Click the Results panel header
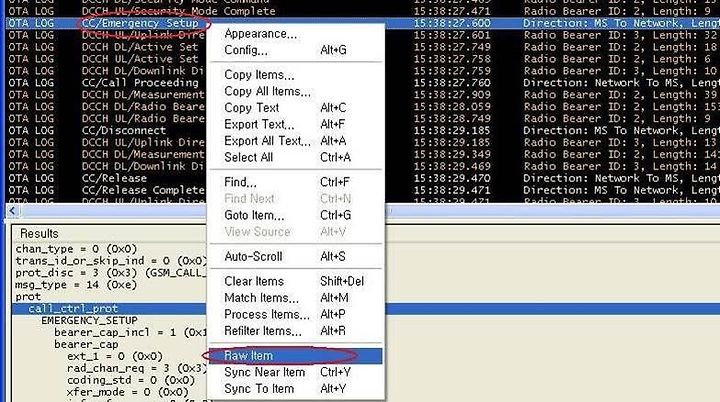720x402 pixels. coord(39,234)
